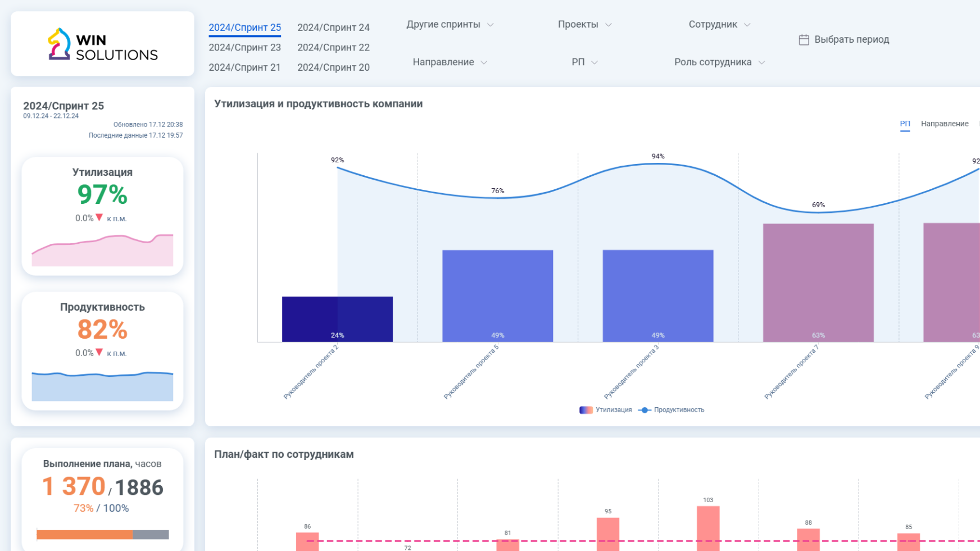Click the orange plan completion progress bar
Screen dimensions: 980x551
[84, 535]
